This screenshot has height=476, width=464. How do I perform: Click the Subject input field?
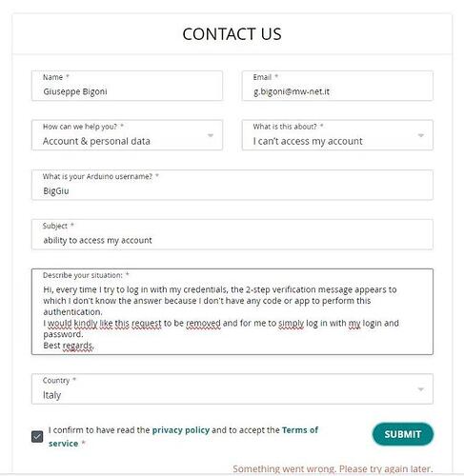[x=232, y=234]
